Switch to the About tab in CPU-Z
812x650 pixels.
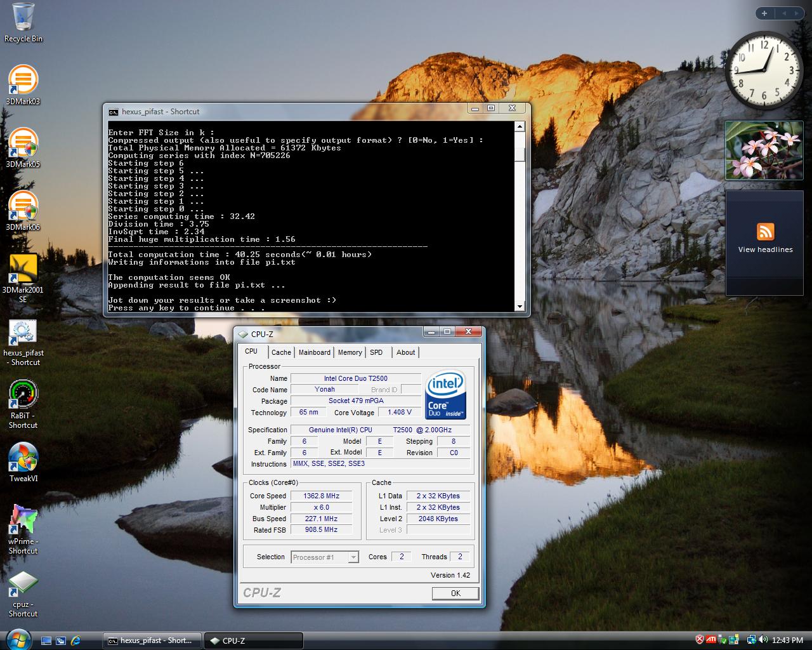point(406,352)
